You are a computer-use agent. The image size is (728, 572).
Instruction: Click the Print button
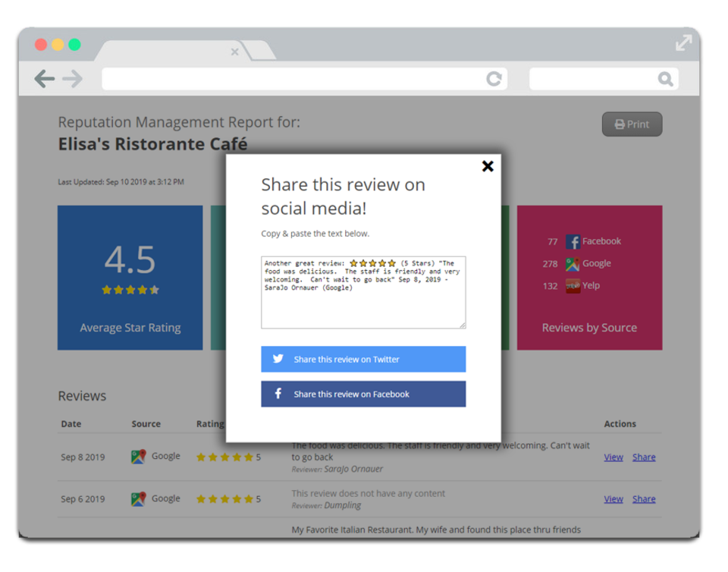click(632, 124)
